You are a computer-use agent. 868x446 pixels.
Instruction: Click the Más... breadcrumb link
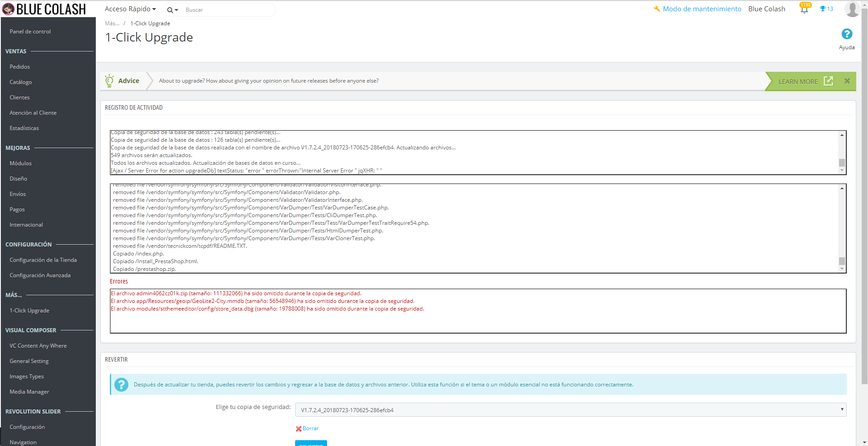(x=112, y=23)
